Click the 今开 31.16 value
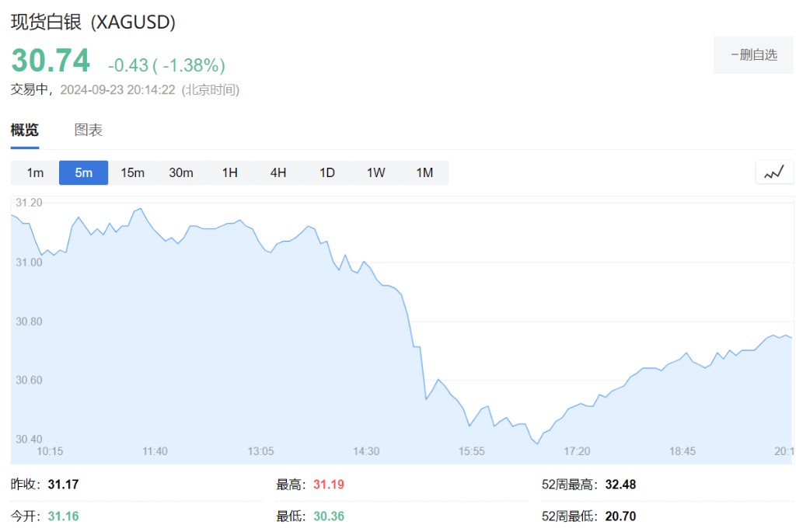The height and width of the screenshot is (532, 796). 63,516
